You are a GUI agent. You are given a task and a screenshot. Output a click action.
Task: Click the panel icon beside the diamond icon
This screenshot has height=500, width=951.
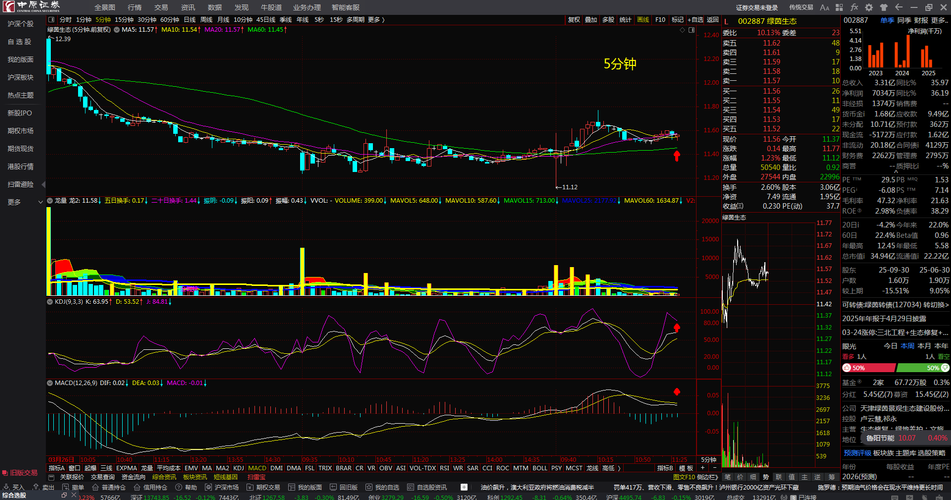tap(691, 29)
